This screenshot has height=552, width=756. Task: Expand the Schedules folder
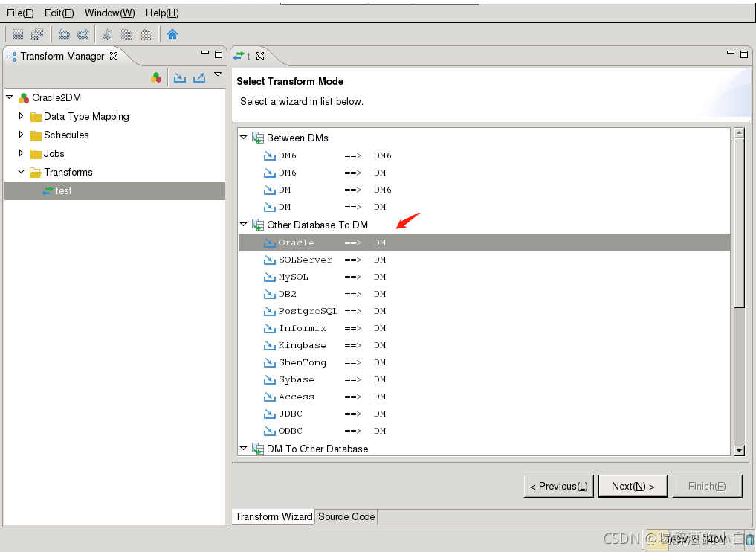(21, 135)
